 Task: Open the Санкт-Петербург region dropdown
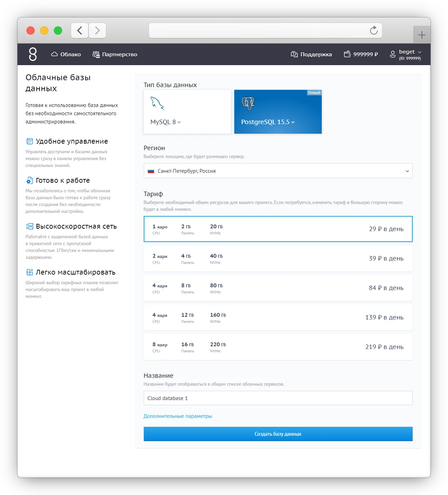(x=278, y=171)
